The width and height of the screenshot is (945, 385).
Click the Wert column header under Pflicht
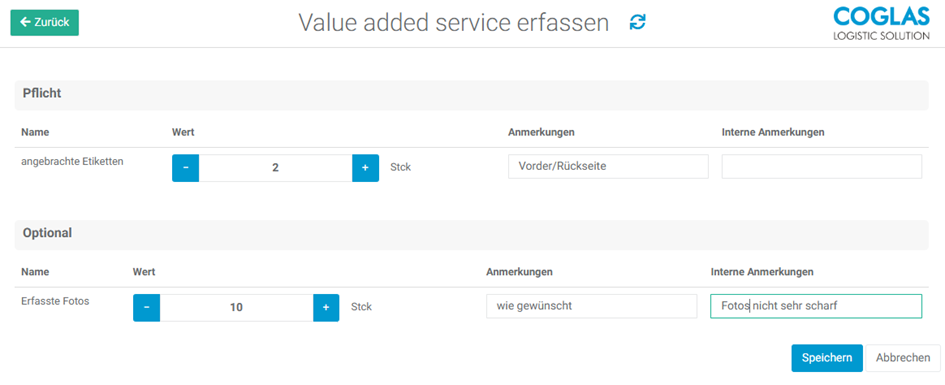click(x=183, y=133)
